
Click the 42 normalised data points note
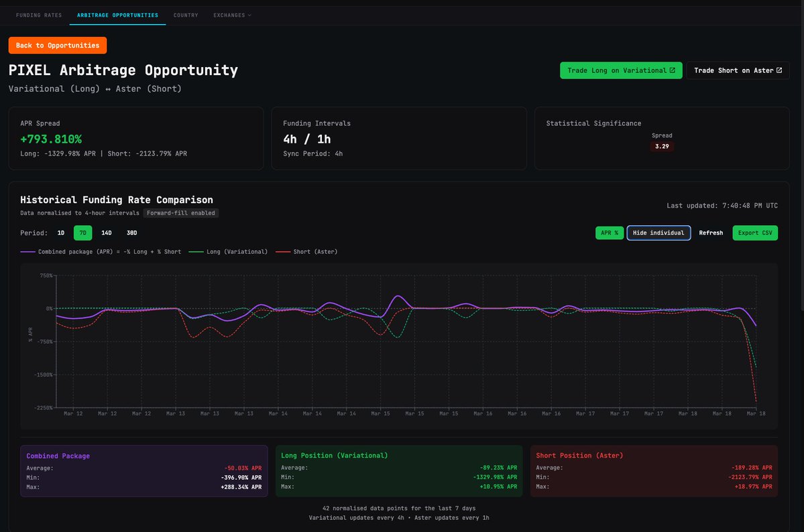click(399, 509)
